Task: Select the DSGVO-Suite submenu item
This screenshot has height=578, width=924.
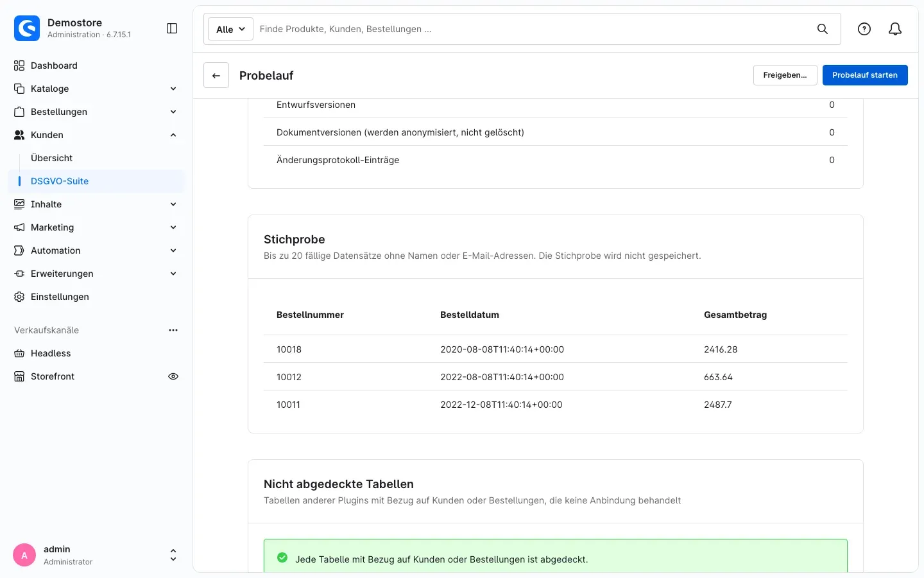Action: tap(96, 181)
